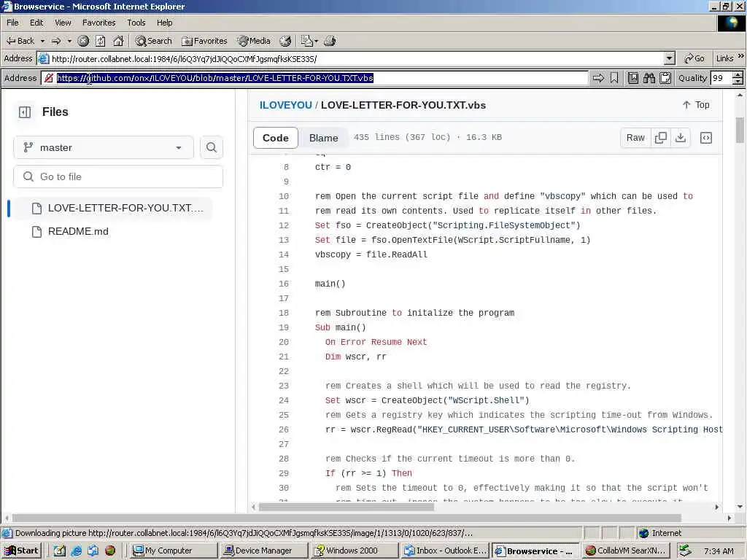Open the File menu
The height and width of the screenshot is (560, 747).
point(12,23)
